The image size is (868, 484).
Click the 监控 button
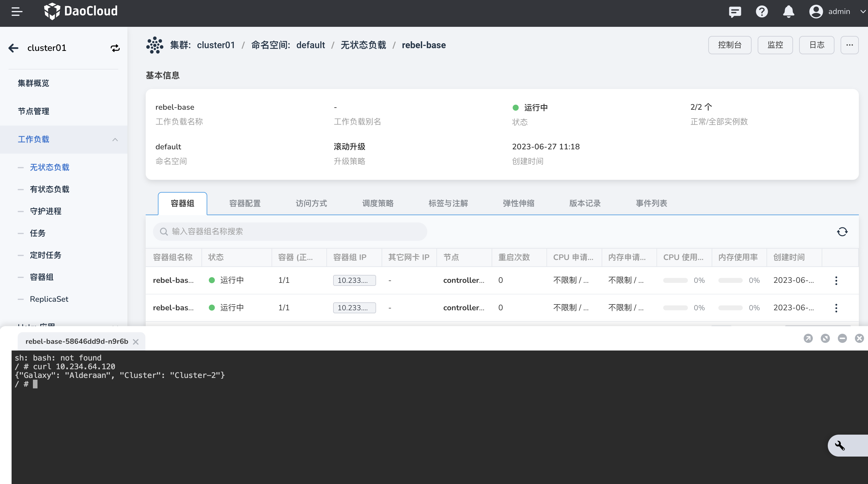(775, 45)
